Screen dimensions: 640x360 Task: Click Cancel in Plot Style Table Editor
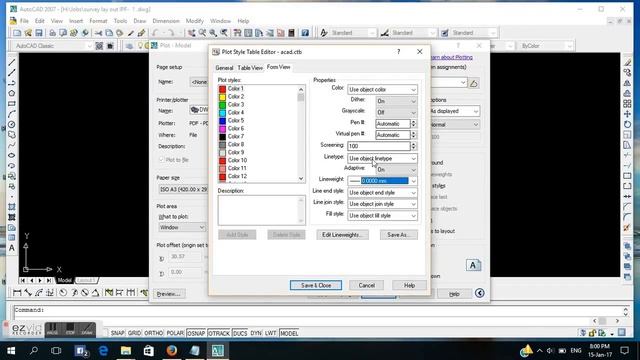tap(367, 285)
